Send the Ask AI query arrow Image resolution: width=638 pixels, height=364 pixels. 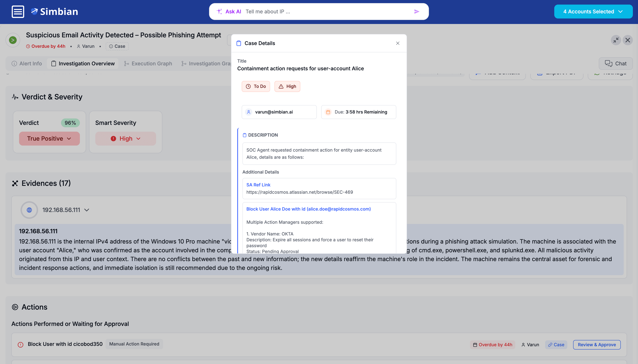[416, 12]
